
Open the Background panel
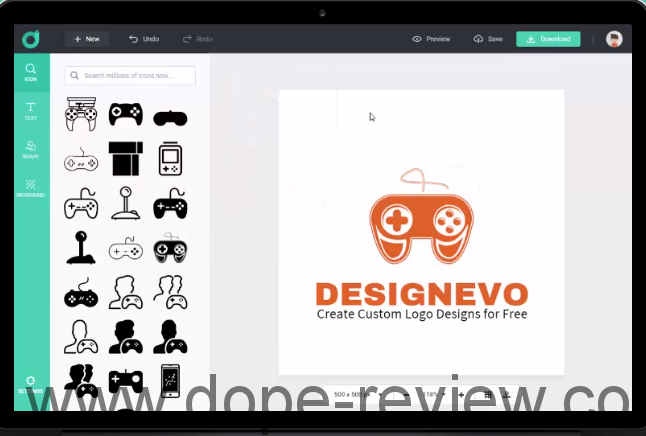click(x=31, y=186)
